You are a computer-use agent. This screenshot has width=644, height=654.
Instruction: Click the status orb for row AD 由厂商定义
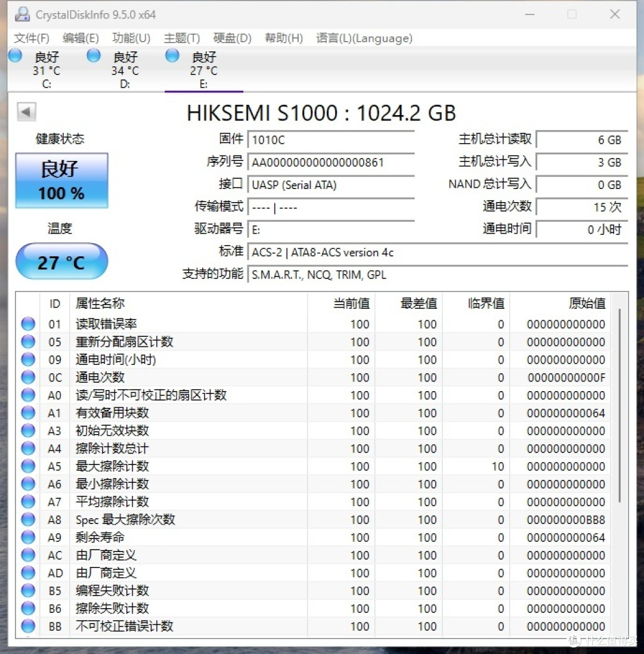tap(28, 573)
